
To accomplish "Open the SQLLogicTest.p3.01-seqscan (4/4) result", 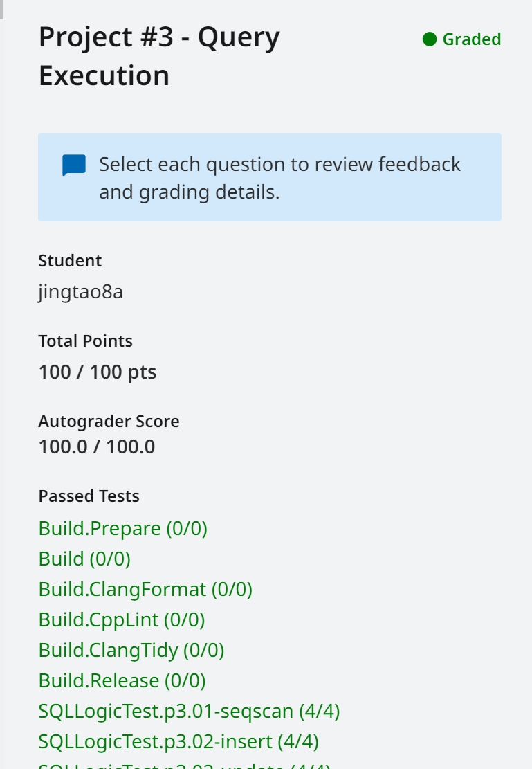I will [190, 711].
